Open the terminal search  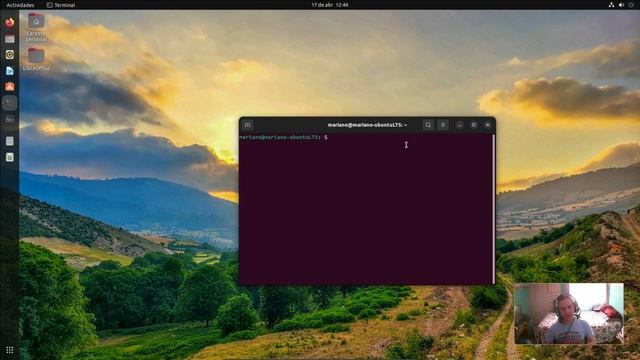pos(428,125)
